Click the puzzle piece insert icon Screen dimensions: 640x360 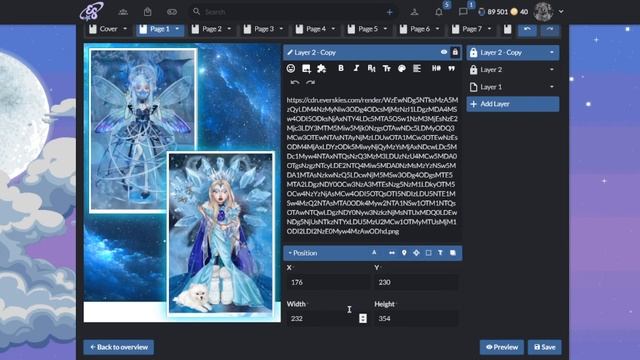(x=322, y=69)
